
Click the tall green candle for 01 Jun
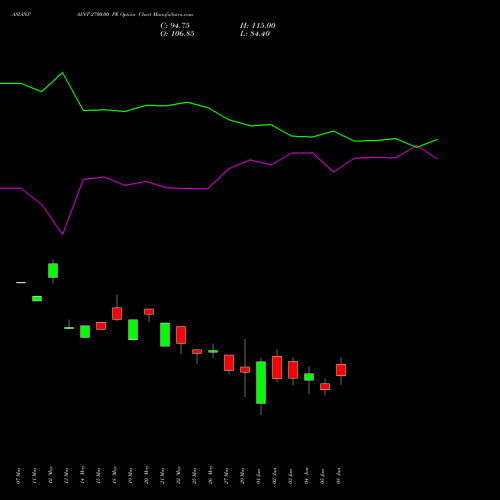261,382
